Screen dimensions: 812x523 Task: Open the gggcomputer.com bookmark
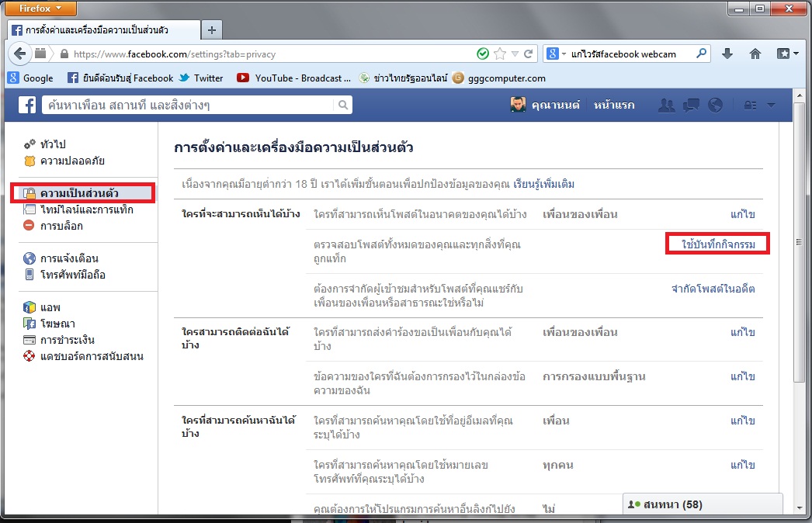(x=499, y=78)
